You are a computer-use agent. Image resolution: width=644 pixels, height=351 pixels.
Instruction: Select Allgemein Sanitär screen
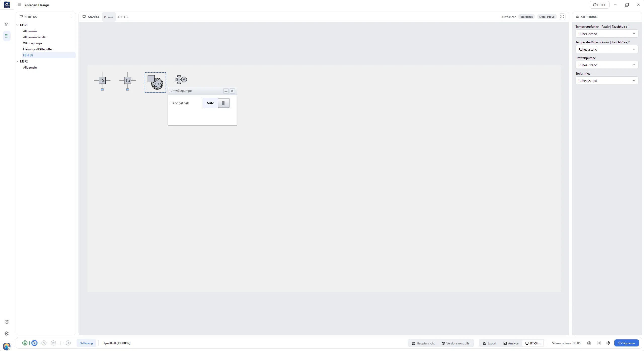(x=35, y=37)
